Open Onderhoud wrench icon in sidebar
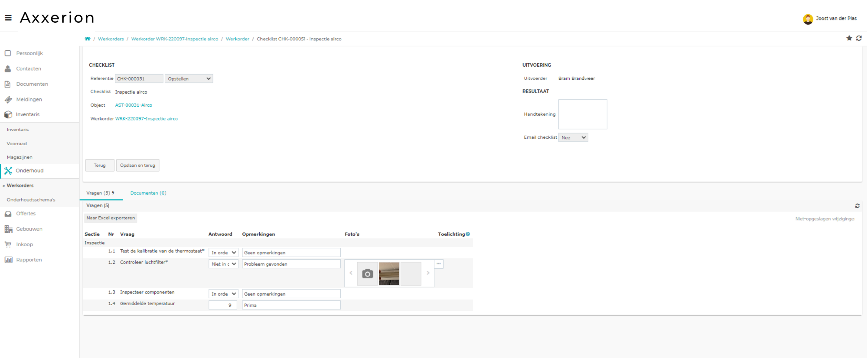Viewport: 868px width, 358px height. 8,170
